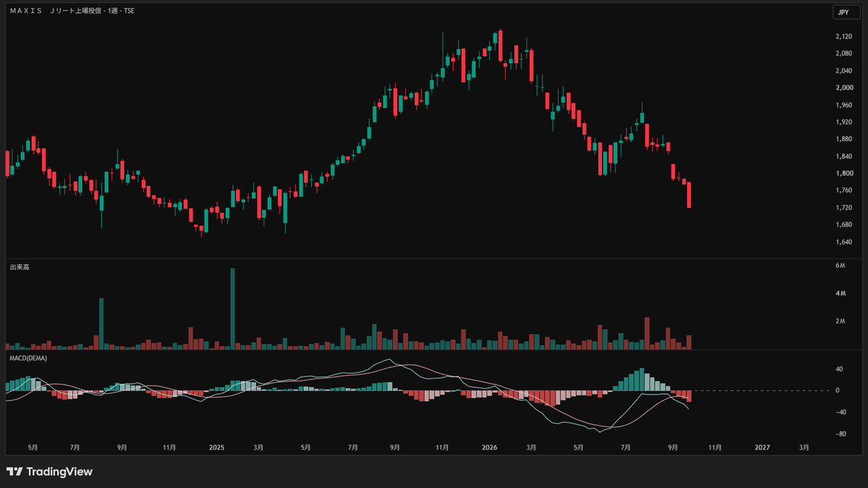Click the 1,680 price axis label
The image size is (868, 488).
(843, 225)
